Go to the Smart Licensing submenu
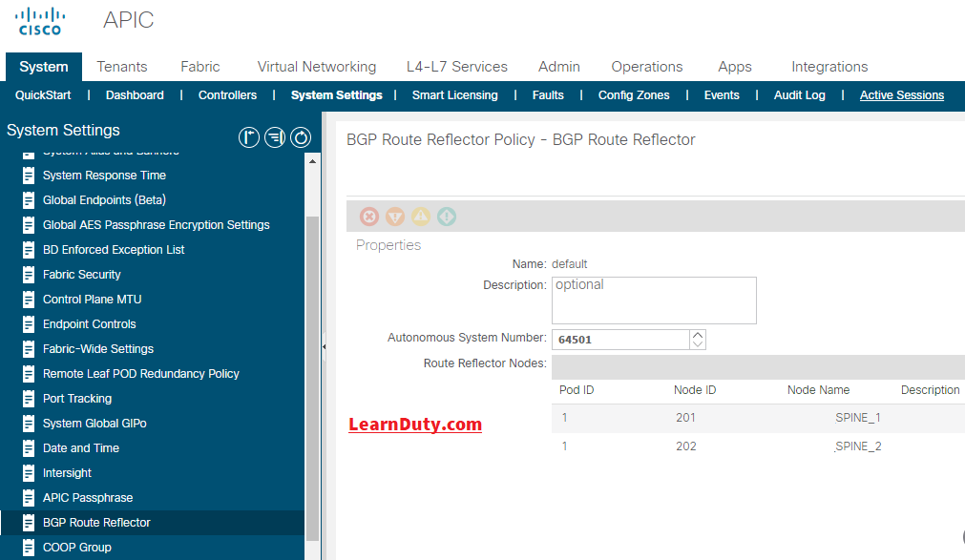The width and height of the screenshot is (965, 560). click(454, 95)
